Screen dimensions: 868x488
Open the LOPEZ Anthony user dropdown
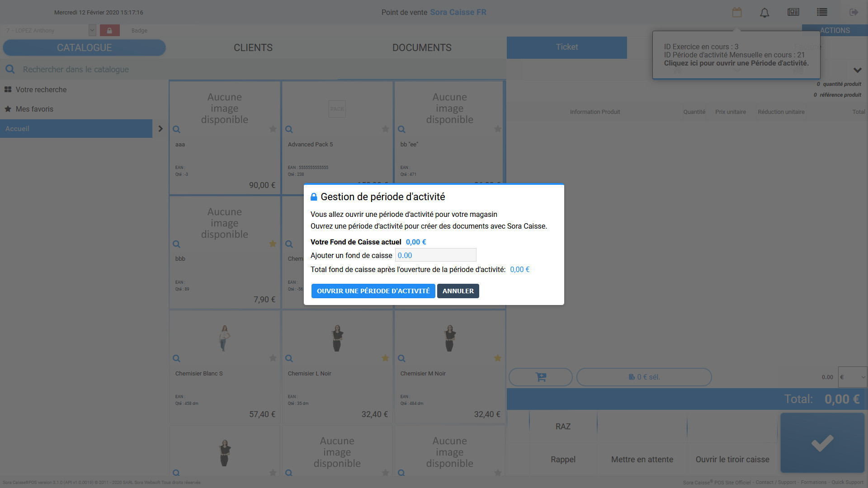[x=92, y=30]
